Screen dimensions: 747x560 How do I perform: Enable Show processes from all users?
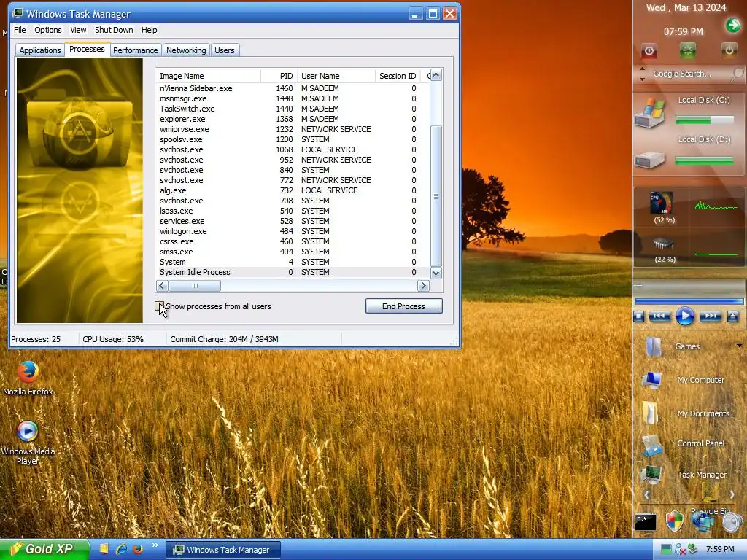pyautogui.click(x=159, y=306)
